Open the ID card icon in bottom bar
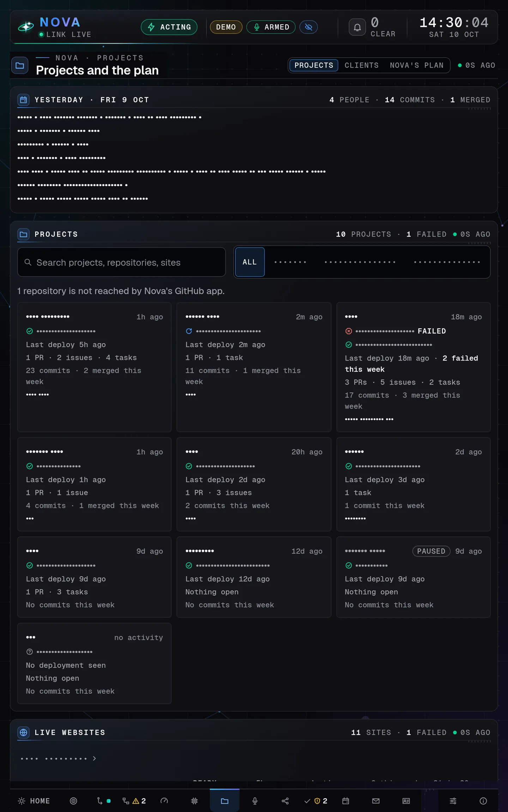Screen dimensions: 508x812 (x=406, y=801)
